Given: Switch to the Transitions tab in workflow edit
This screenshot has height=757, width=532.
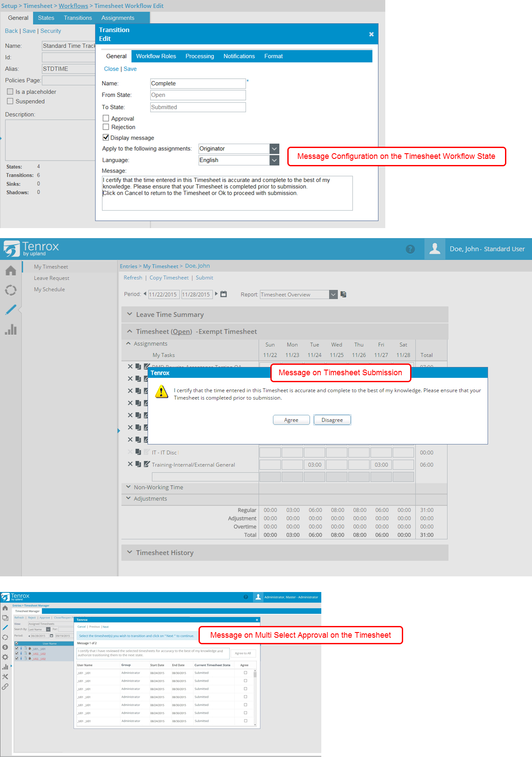Looking at the screenshot, I should point(78,18).
